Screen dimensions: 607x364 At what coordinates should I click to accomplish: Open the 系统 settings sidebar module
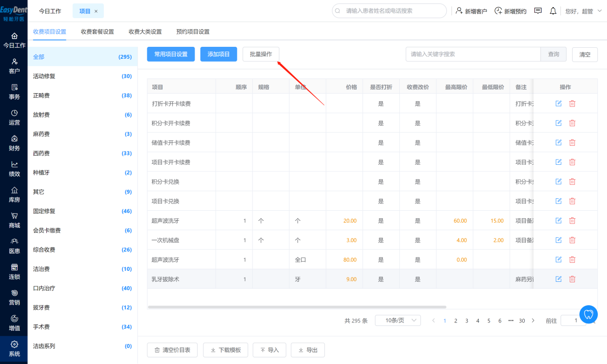[14, 350]
